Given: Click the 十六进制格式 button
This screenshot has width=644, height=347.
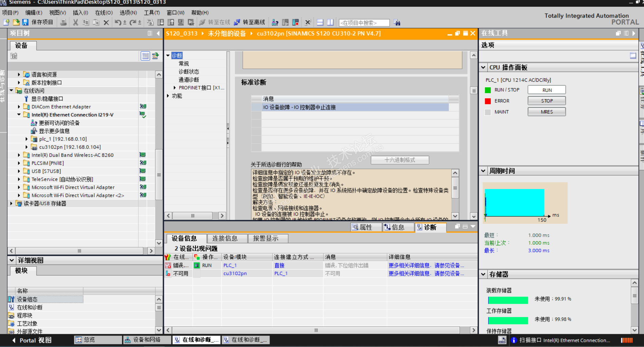Looking at the screenshot, I should [400, 160].
